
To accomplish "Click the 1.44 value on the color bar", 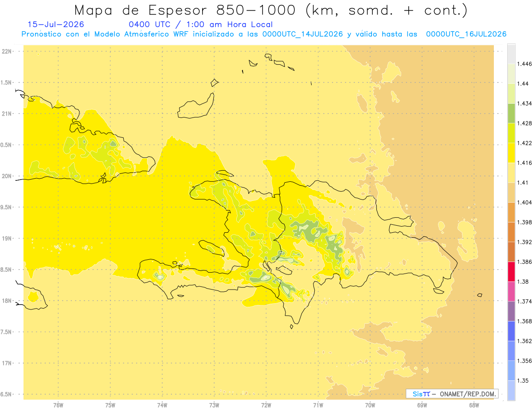I will click(x=523, y=84).
